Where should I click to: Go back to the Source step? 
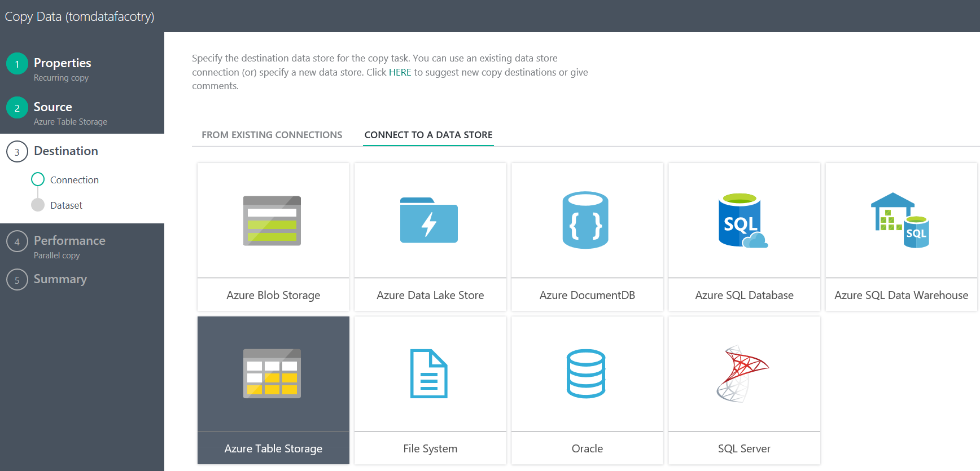(x=53, y=107)
